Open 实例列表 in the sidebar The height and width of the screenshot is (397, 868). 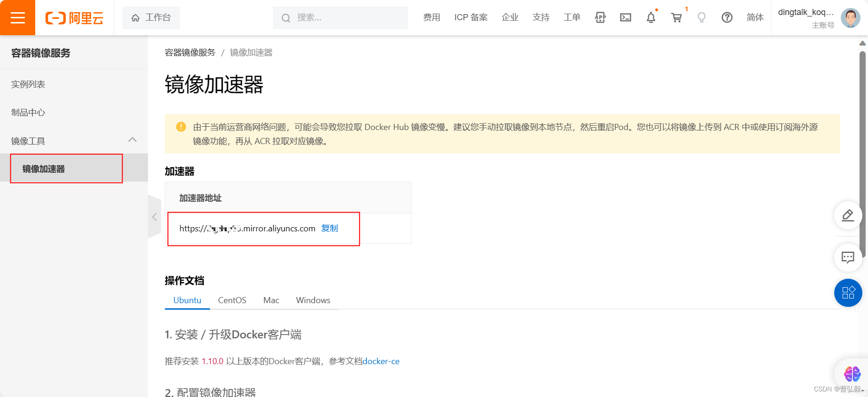pyautogui.click(x=28, y=84)
